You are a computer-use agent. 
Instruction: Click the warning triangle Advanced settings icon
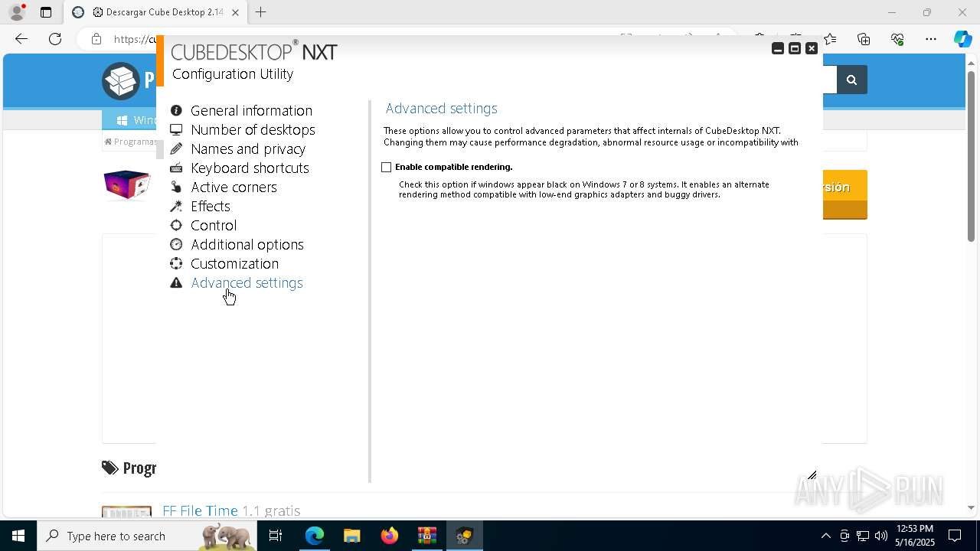tap(176, 282)
